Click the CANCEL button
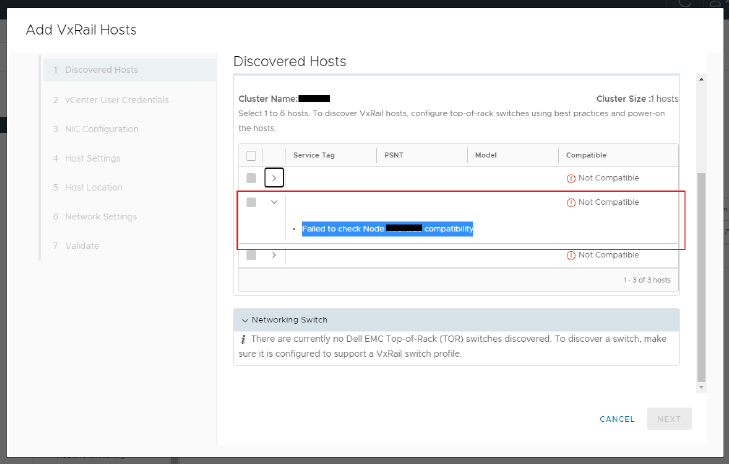This screenshot has width=730, height=464. (x=617, y=419)
